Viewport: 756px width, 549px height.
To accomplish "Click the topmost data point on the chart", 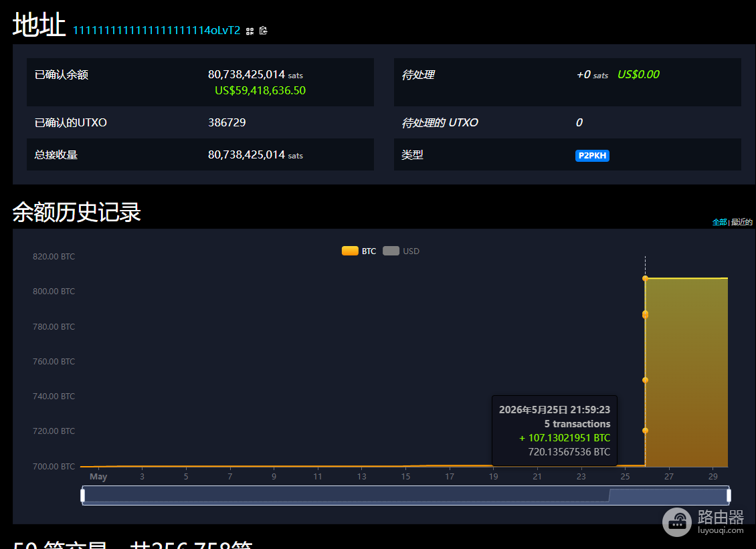I will (x=645, y=279).
